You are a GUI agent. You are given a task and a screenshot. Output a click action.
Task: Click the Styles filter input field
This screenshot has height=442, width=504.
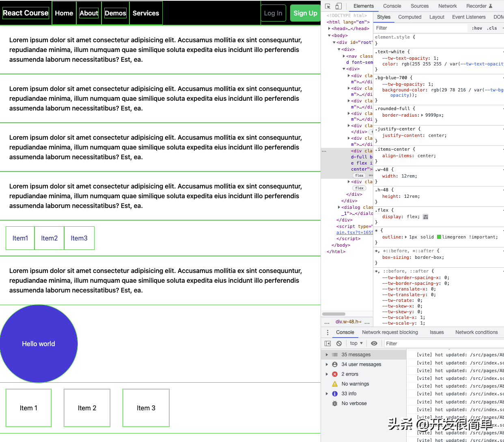click(420, 28)
